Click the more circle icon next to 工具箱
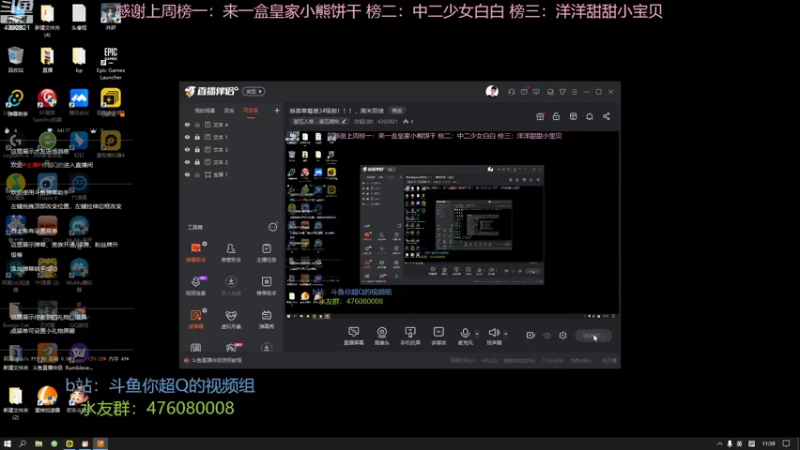 point(273,227)
